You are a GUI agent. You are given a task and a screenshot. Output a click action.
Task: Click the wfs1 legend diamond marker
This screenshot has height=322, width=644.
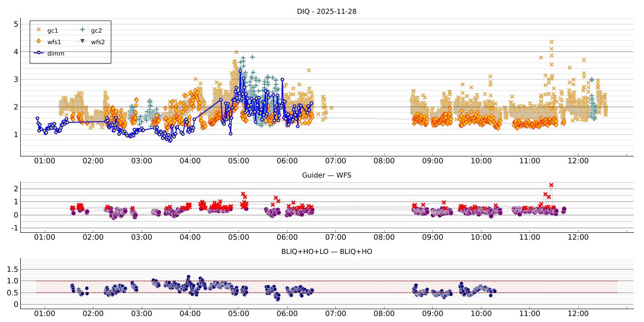tap(39, 41)
